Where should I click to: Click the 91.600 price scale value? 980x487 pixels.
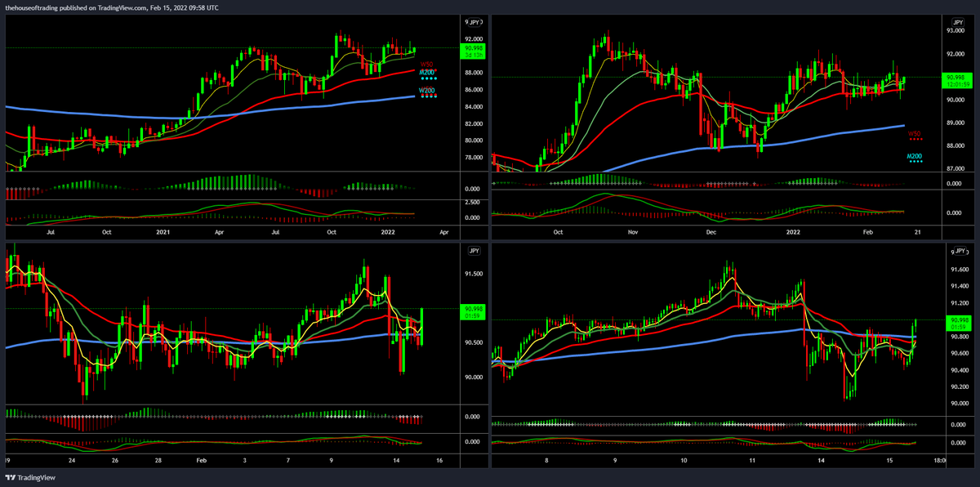coord(960,269)
